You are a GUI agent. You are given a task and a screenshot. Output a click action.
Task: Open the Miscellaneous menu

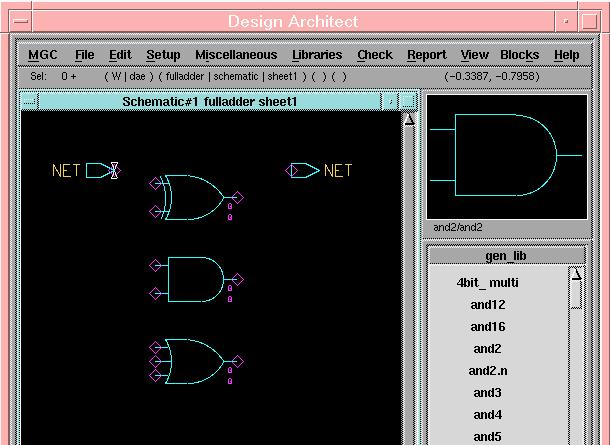point(236,55)
